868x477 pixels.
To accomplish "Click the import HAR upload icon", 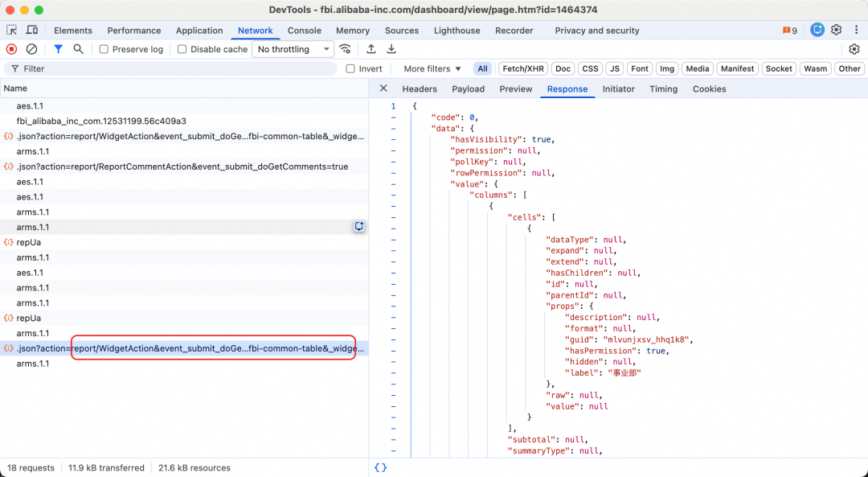I will [371, 49].
